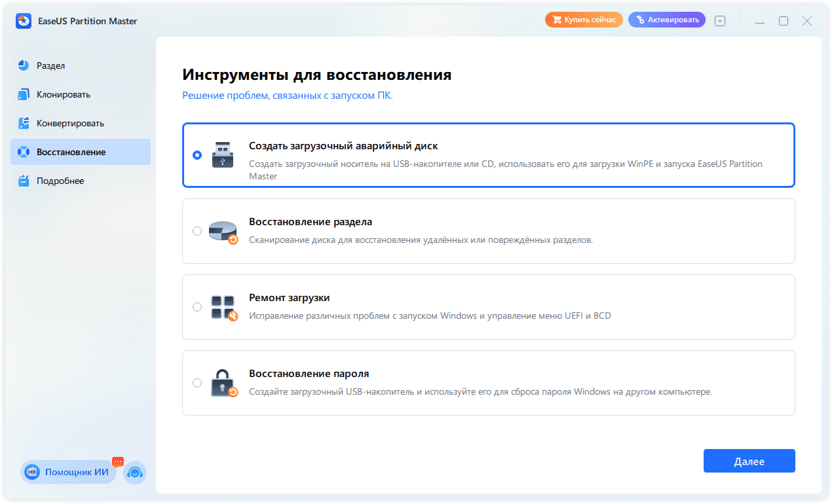Click the red chat notification badge
This screenshot has height=504, width=832.
click(x=118, y=461)
